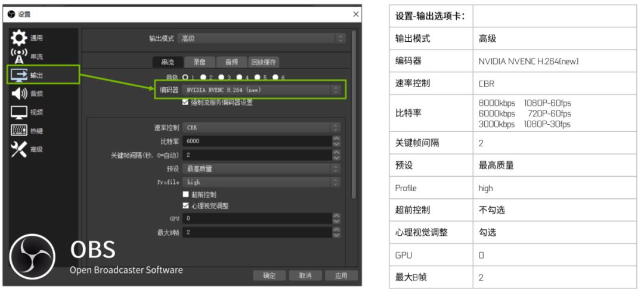
Task: Open the 编码器 encoder dropdown
Action: [261, 90]
